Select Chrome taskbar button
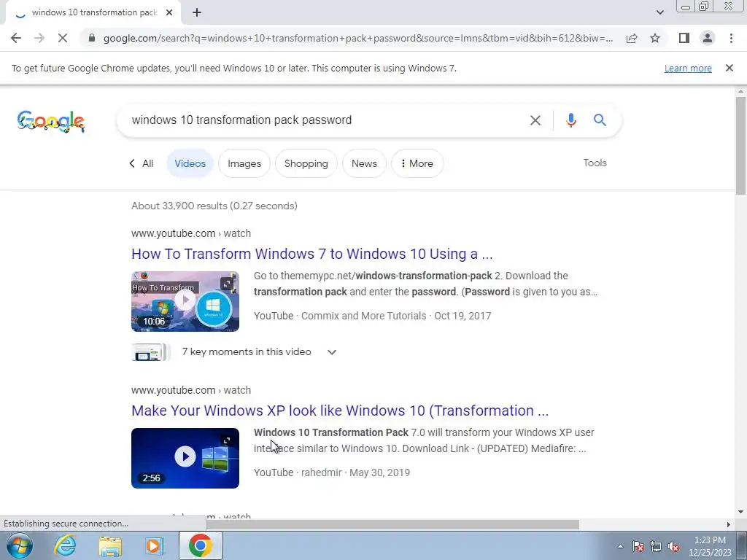The width and height of the screenshot is (747, 560). (200, 545)
